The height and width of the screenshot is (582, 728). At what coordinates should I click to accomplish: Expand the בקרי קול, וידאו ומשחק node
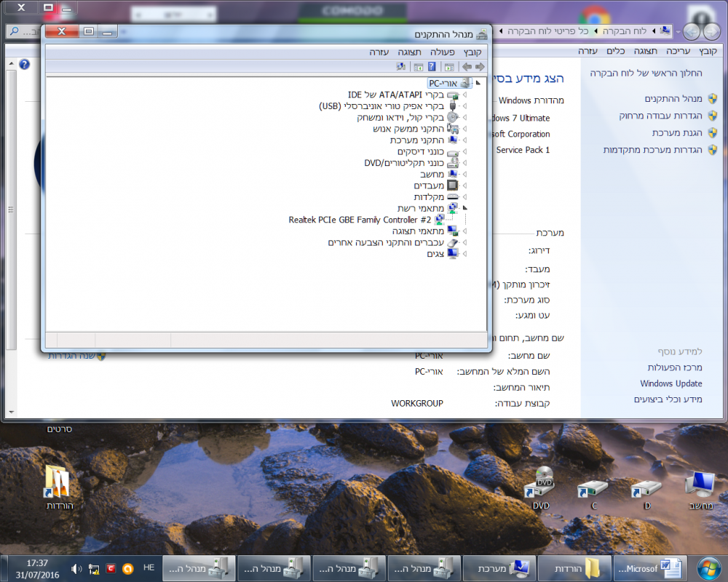coord(464,117)
